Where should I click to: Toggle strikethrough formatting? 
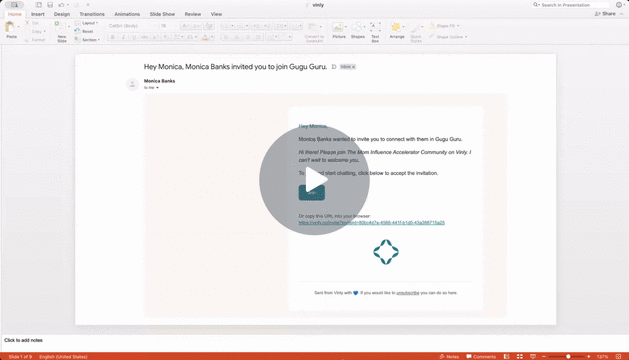[144, 37]
